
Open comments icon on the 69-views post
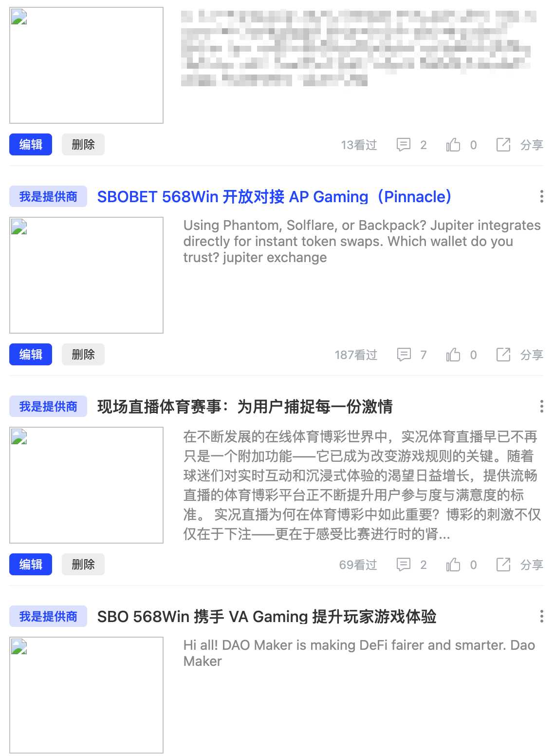click(x=404, y=565)
